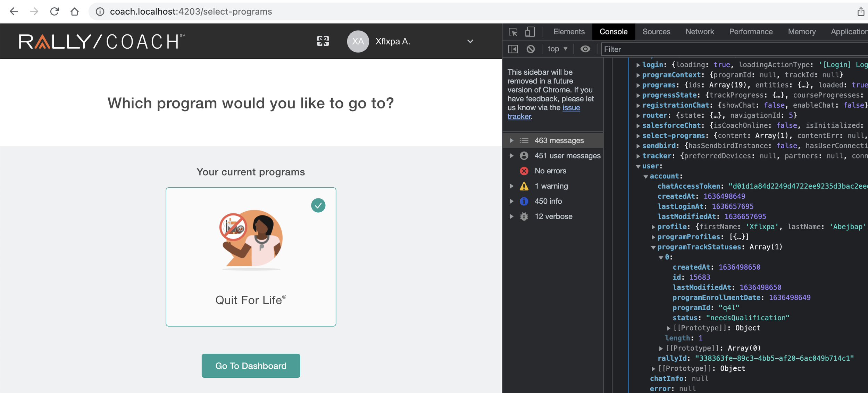The image size is (868, 393).
Task: Open the top context dropdown
Action: click(x=557, y=49)
